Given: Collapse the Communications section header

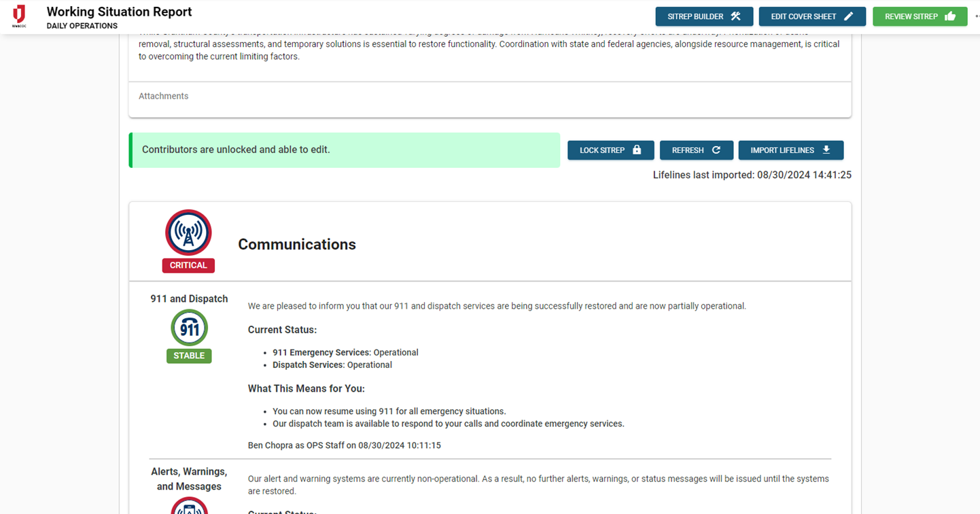Looking at the screenshot, I should (x=297, y=244).
